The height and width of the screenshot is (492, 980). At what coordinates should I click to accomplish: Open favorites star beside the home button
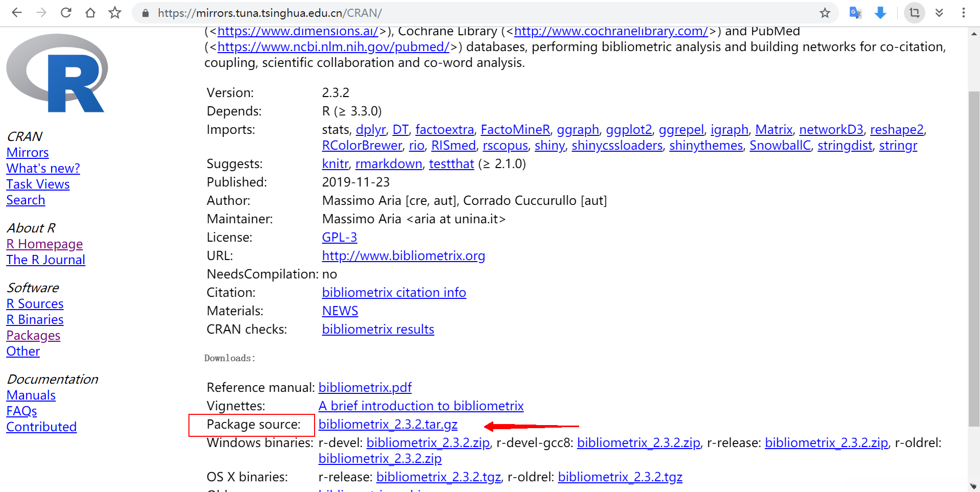[115, 13]
